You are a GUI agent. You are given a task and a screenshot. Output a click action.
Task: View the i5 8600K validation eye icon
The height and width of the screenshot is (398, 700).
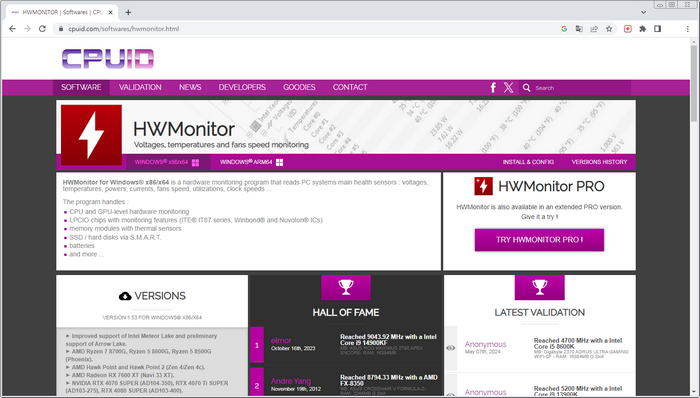tap(450, 348)
